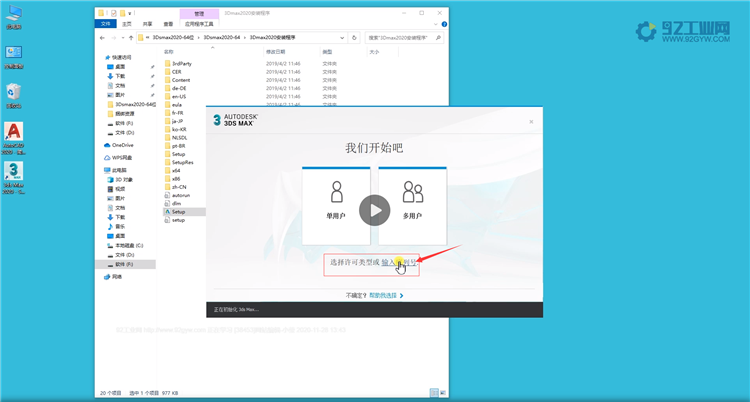750x402 pixels.
Task: Open the quick access toolbar customize dropdown
Action: 130,13
